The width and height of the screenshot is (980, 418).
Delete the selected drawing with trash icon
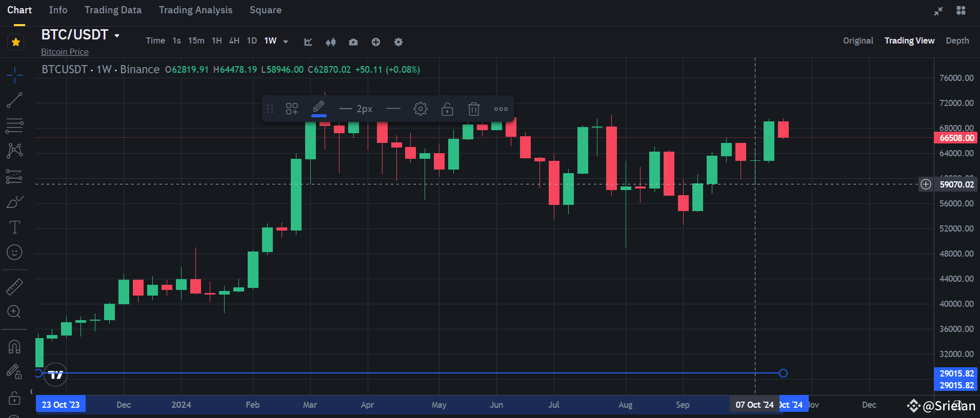(x=474, y=109)
